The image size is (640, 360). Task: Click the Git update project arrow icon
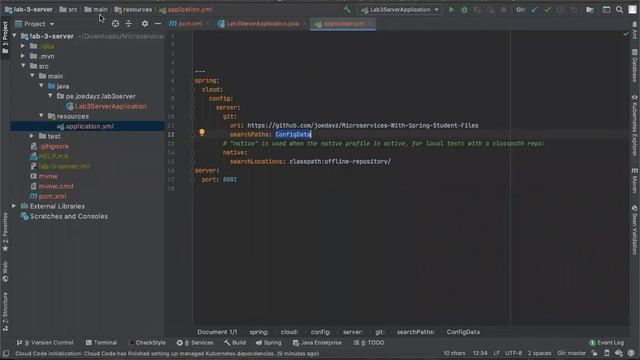[534, 9]
